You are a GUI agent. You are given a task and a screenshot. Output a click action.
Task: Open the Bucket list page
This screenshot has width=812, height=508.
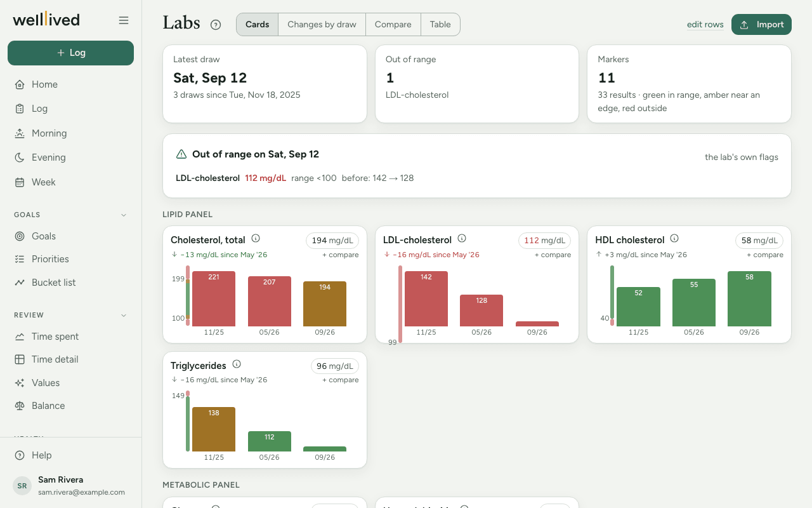click(70, 283)
